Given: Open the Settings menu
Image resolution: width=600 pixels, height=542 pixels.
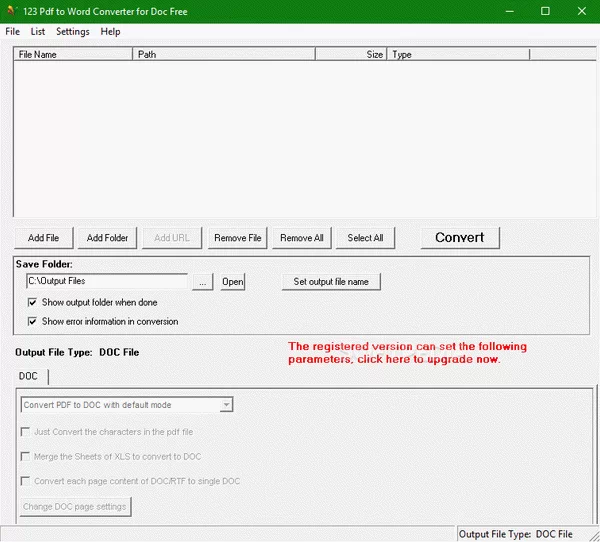Looking at the screenshot, I should 73,32.
